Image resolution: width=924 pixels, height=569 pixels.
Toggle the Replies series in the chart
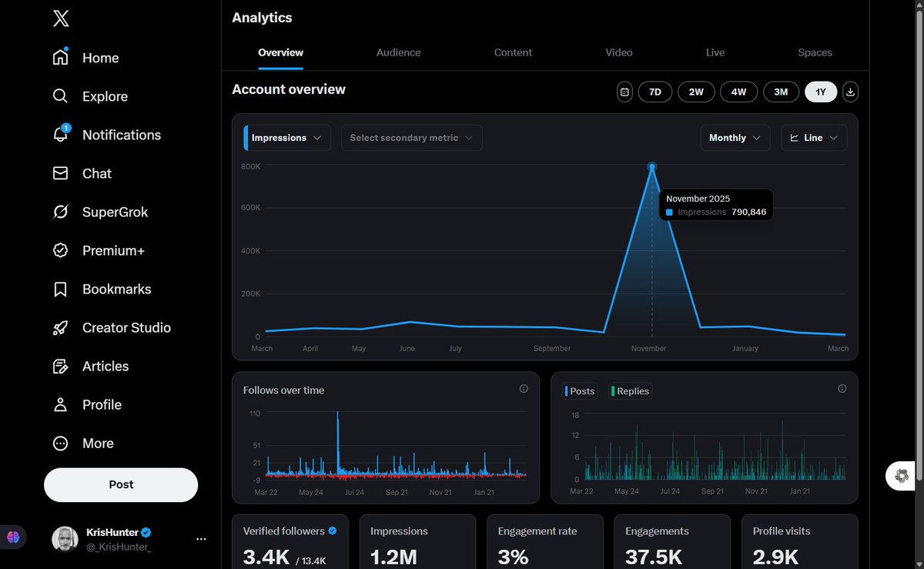point(630,391)
